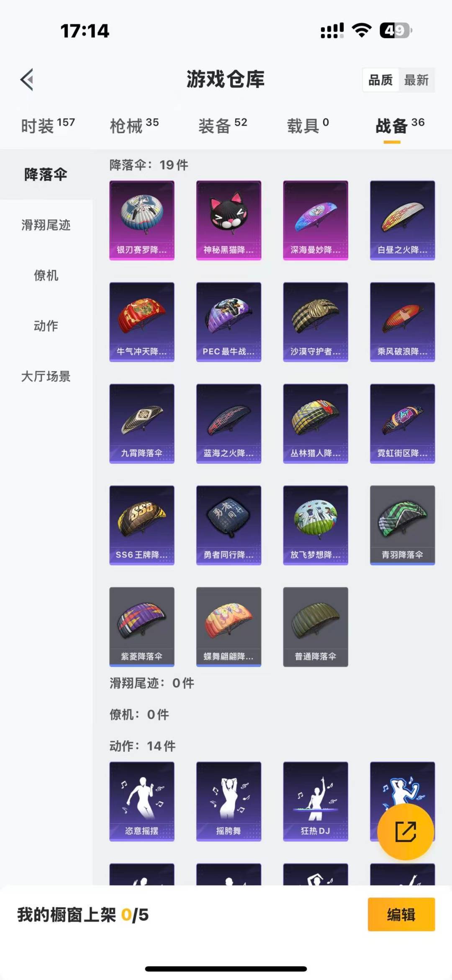This screenshot has width=452, height=980.
Task: Switch sorting to 品质
Action: [380, 80]
